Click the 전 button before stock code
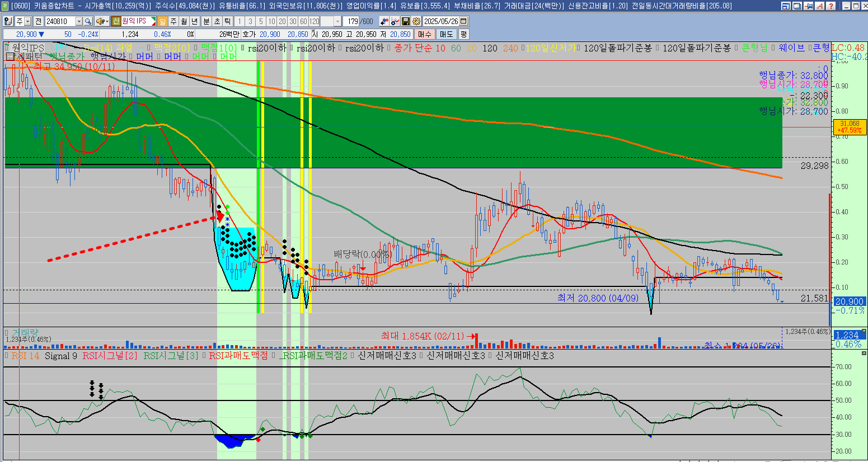Viewport: 868px width, 462px height. (x=37, y=21)
